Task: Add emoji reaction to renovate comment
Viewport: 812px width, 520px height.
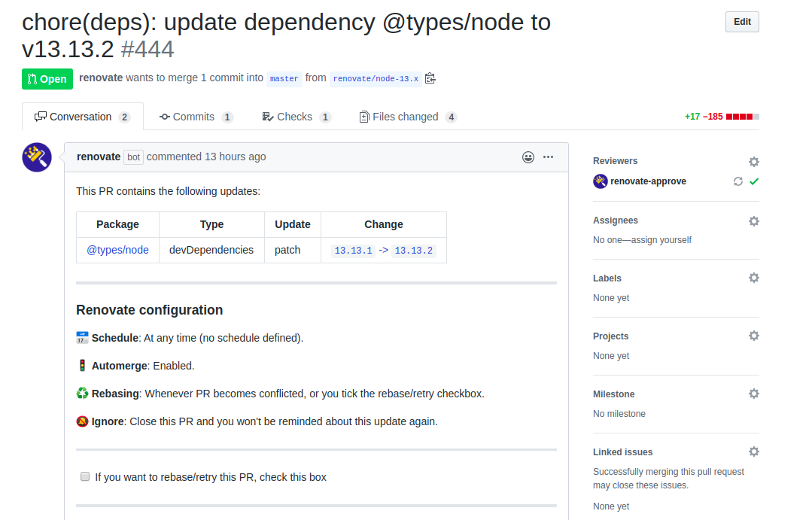Action: (x=528, y=157)
